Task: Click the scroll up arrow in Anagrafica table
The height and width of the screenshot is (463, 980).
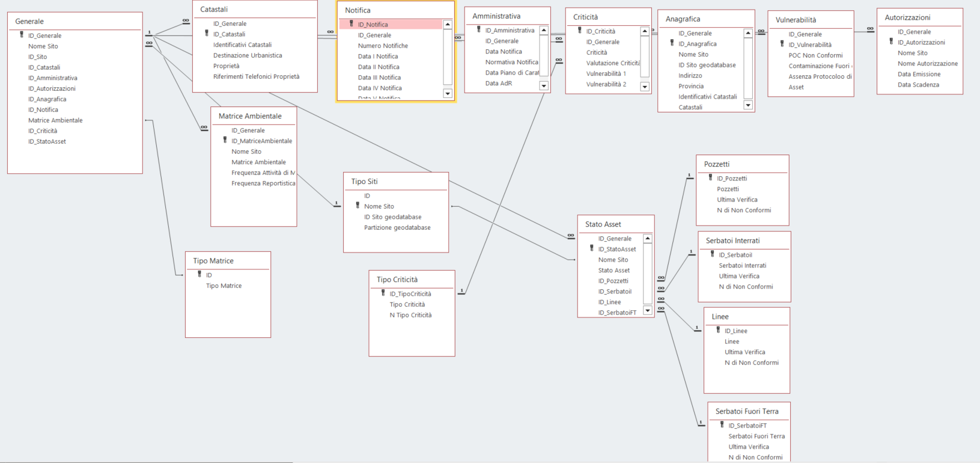Action: (x=748, y=33)
